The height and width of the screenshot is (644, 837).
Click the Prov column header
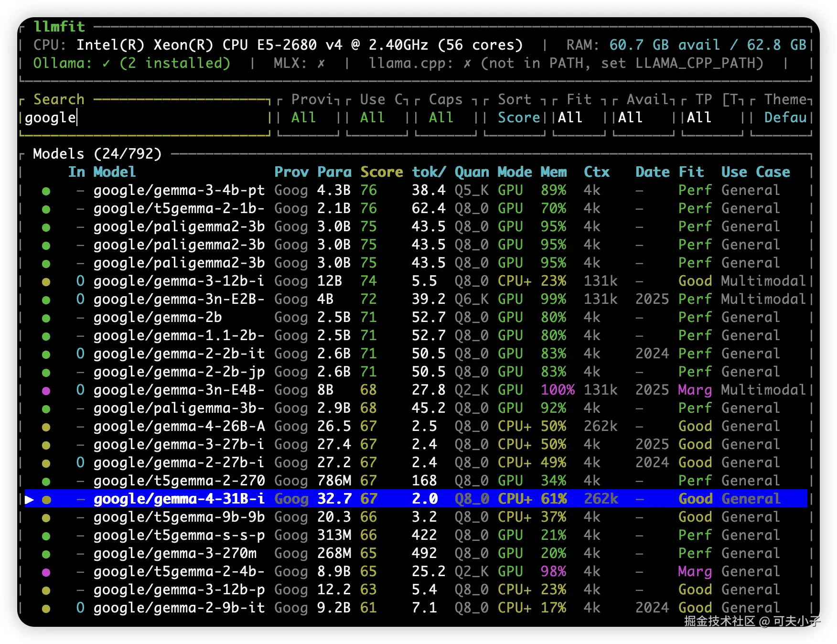tap(291, 172)
